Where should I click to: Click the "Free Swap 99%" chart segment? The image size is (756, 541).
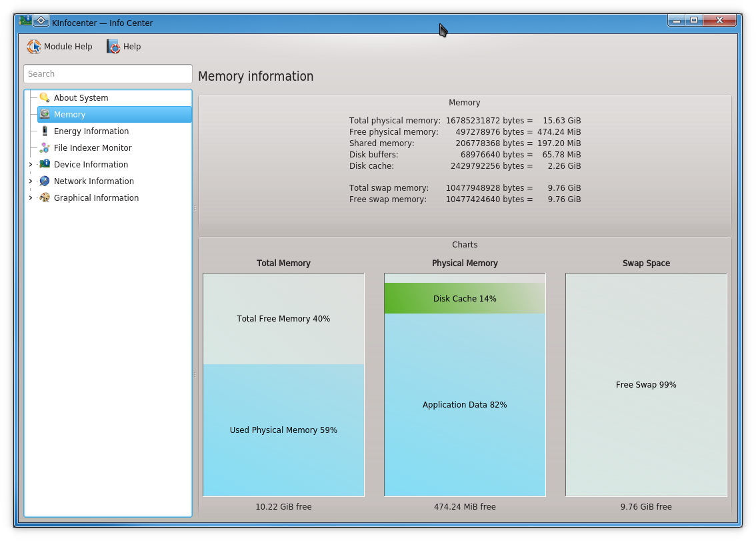click(x=646, y=385)
